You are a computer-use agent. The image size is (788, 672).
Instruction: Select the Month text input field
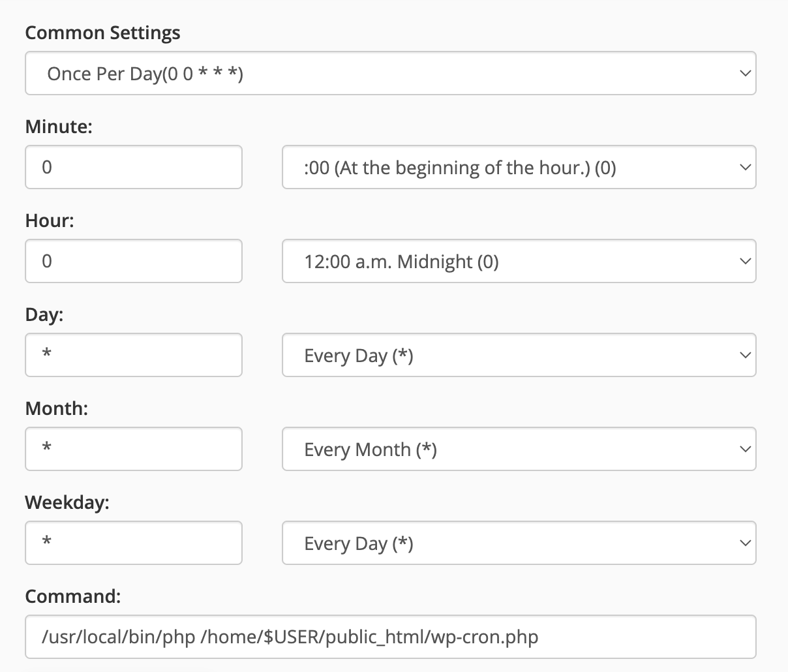(134, 450)
